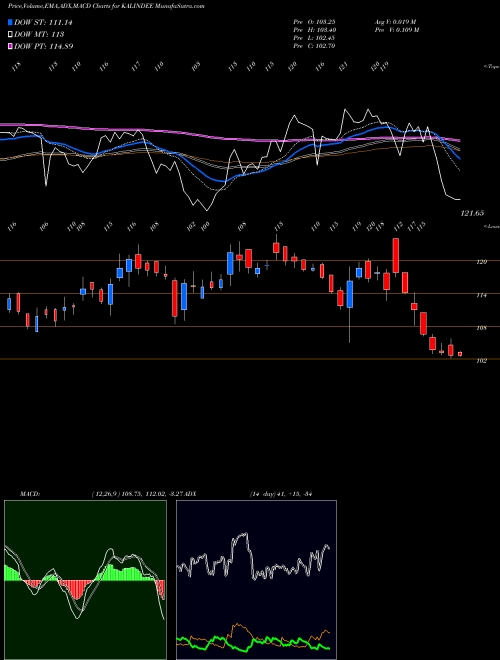The width and height of the screenshot is (500, 660).
Task: Click the 'Pre V: 0.109 M' text
Action: (396, 30)
